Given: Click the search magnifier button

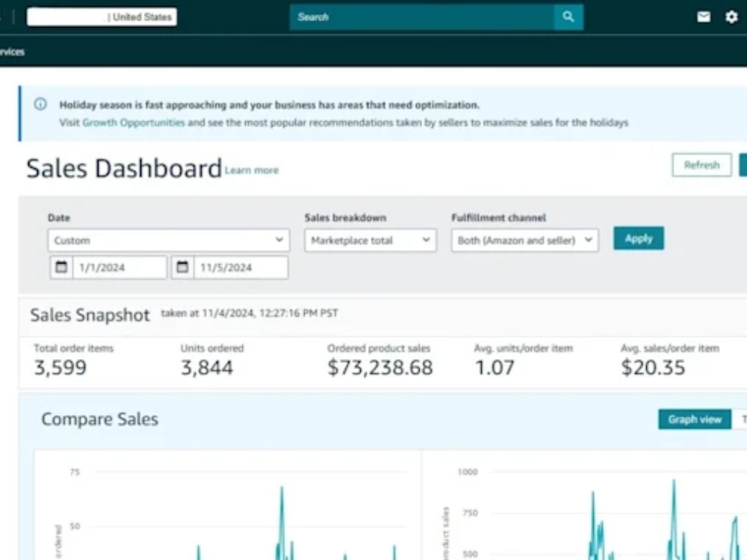Looking at the screenshot, I should pos(568,17).
